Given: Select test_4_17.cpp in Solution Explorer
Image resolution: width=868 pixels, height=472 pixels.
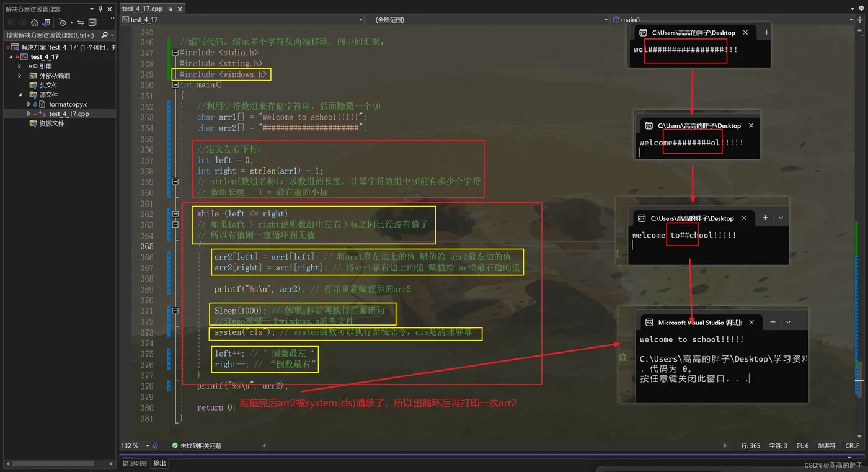Looking at the screenshot, I should coord(69,114).
